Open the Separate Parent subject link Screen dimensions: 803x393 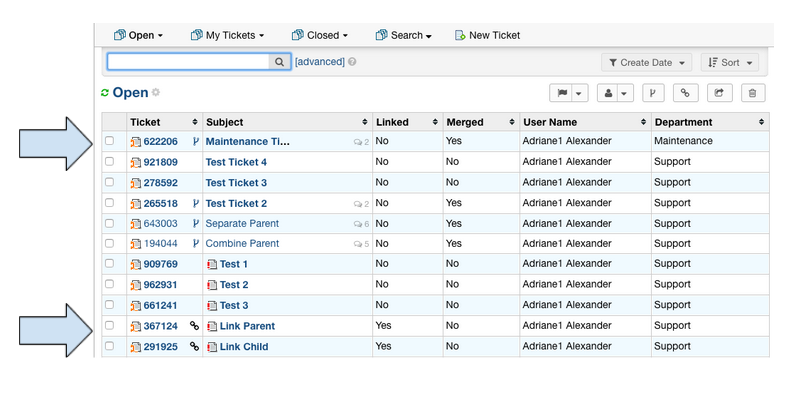coord(242,223)
